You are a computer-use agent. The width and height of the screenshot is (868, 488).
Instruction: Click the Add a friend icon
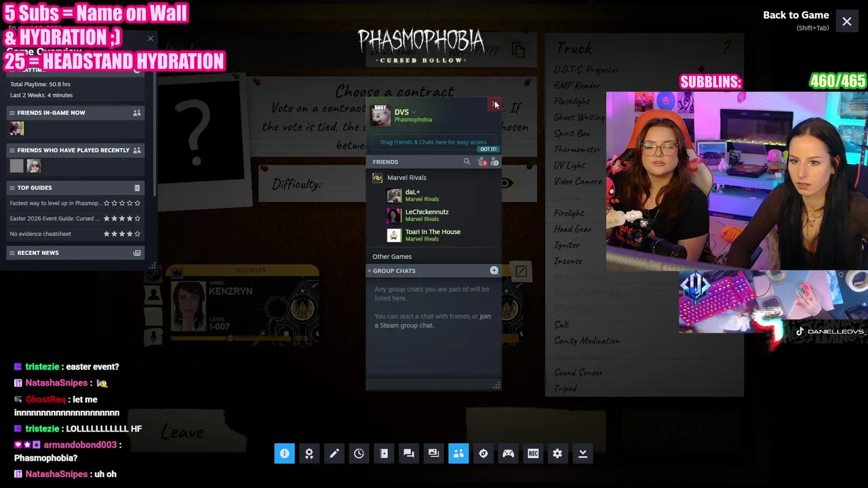coord(494,162)
